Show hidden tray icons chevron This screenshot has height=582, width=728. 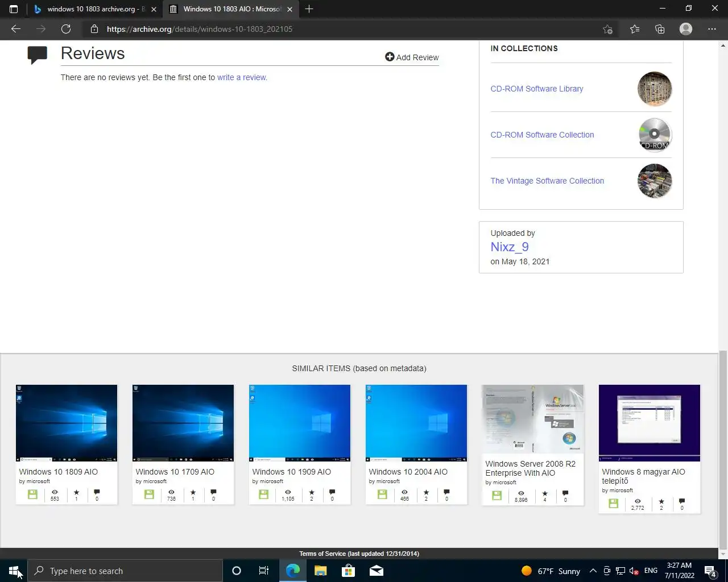pos(593,571)
